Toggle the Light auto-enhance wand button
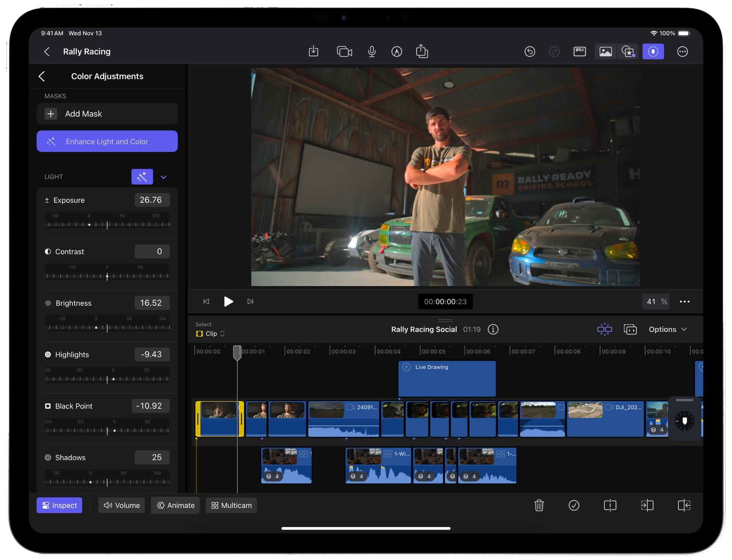Screen dimensions: 732x560 click(x=142, y=177)
